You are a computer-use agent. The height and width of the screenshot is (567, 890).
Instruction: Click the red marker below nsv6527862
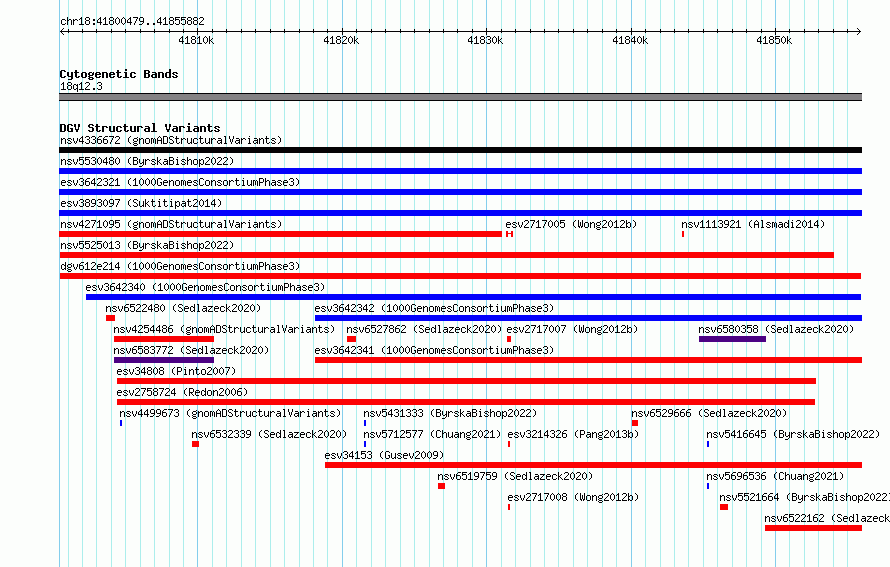[351, 339]
